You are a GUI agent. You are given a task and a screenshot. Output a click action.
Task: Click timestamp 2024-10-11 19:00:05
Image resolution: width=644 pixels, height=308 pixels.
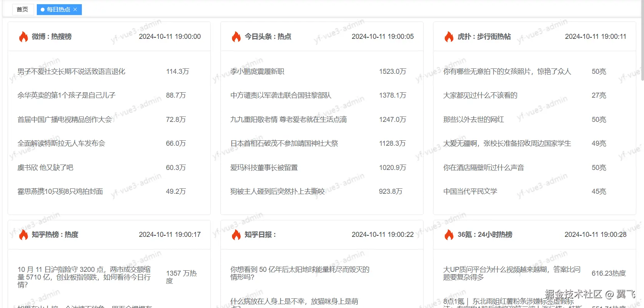coord(383,37)
